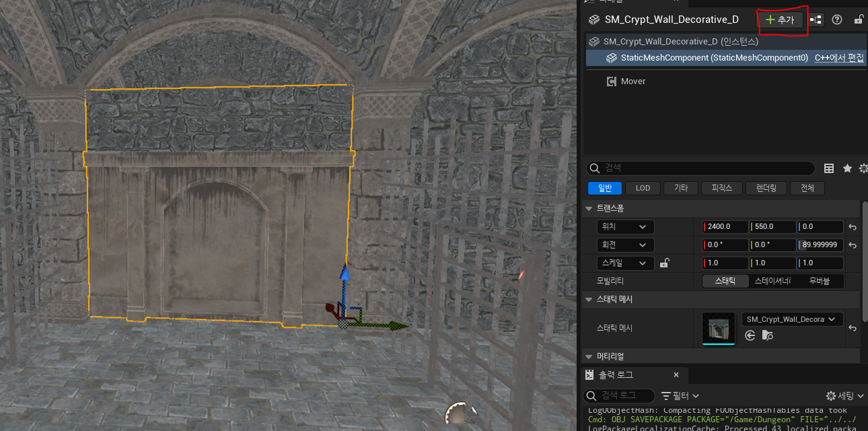Toggle property matrix table view icon
This screenshot has width=868, height=431.
pyautogui.click(x=829, y=168)
